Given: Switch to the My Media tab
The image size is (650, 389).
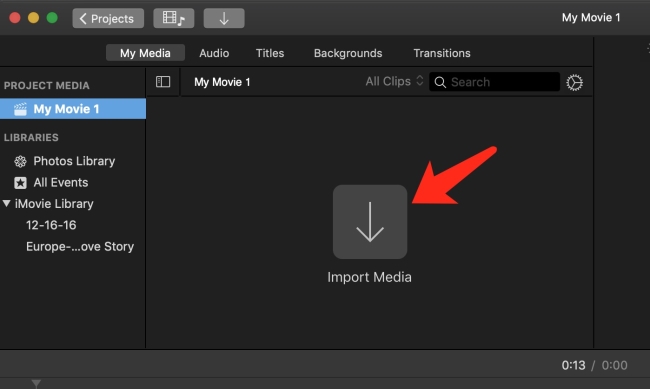Looking at the screenshot, I should click(x=145, y=53).
